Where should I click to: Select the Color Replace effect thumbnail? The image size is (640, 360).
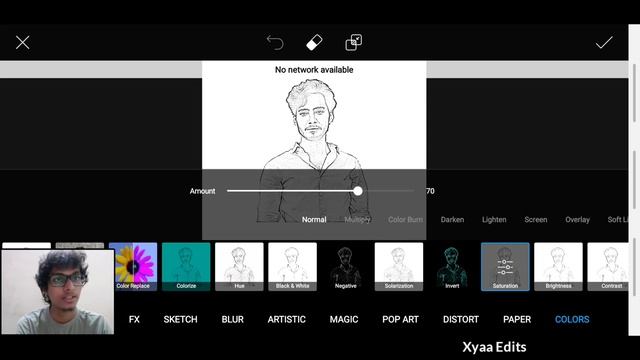click(133, 267)
